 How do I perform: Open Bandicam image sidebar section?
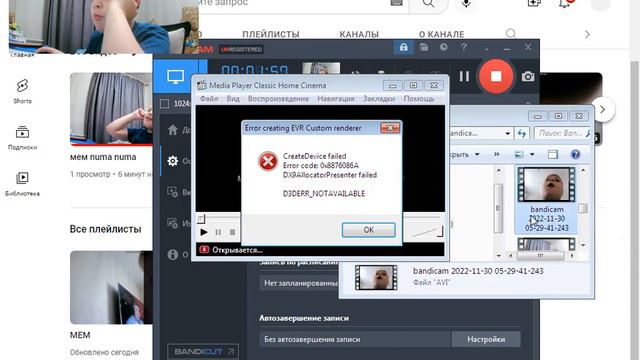click(173, 223)
